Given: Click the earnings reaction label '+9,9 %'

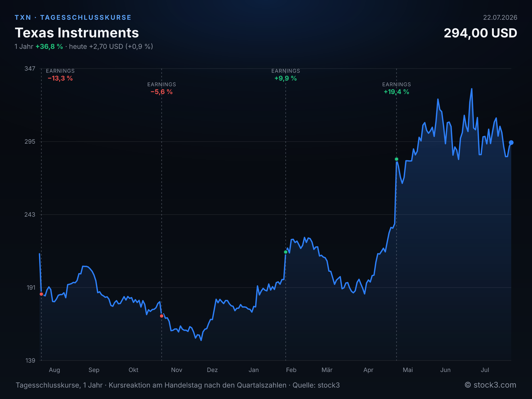Looking at the screenshot, I should pos(286,78).
